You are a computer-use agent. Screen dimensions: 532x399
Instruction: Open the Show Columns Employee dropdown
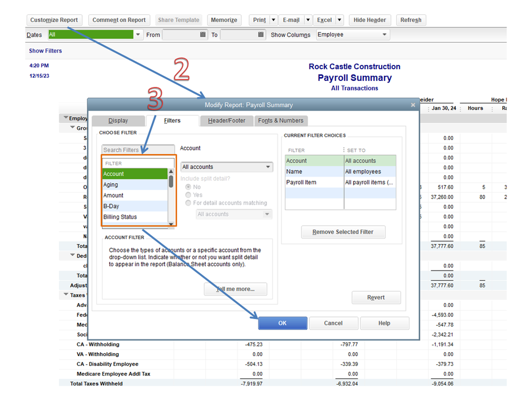pos(384,35)
